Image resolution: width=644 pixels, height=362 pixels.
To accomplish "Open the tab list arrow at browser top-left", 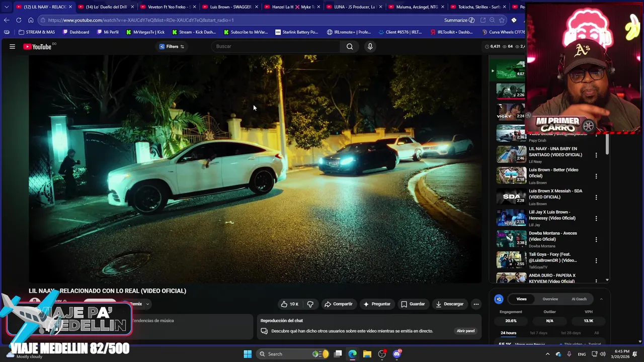I will tap(6, 7).
